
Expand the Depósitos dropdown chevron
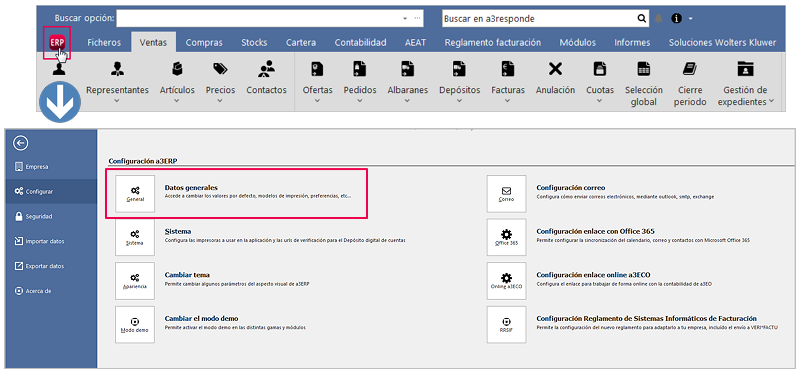click(459, 100)
